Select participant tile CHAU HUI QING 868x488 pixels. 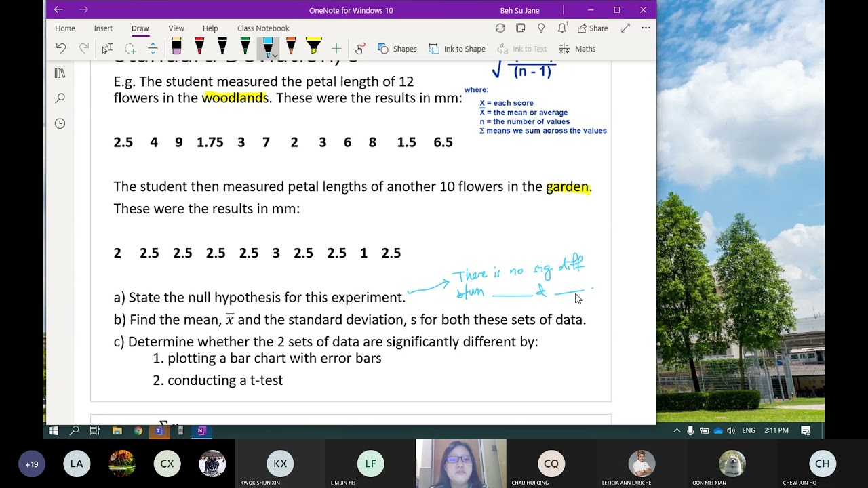pos(551,464)
